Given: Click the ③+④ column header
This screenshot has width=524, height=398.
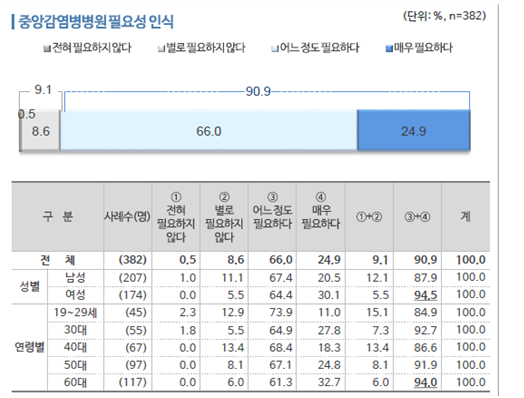Looking at the screenshot, I should point(417,217).
